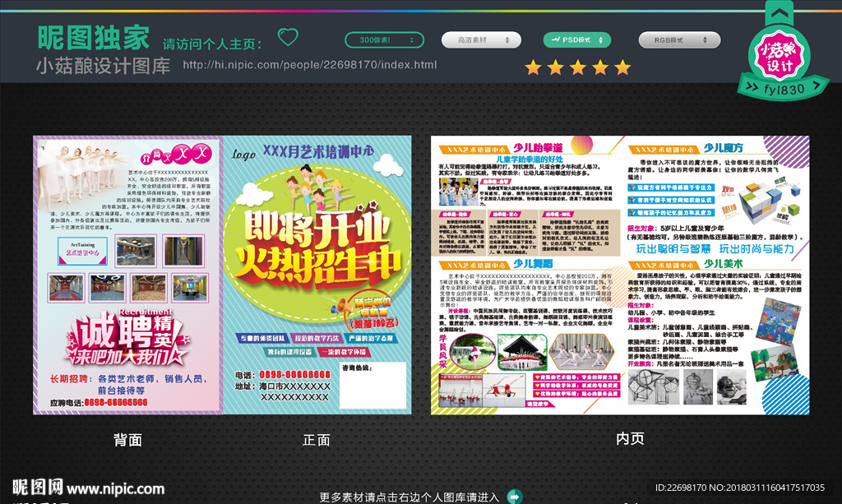Viewport: 842px width, 504px height.
Task: Click the 少儿美术 section heading
Action: pos(724,264)
